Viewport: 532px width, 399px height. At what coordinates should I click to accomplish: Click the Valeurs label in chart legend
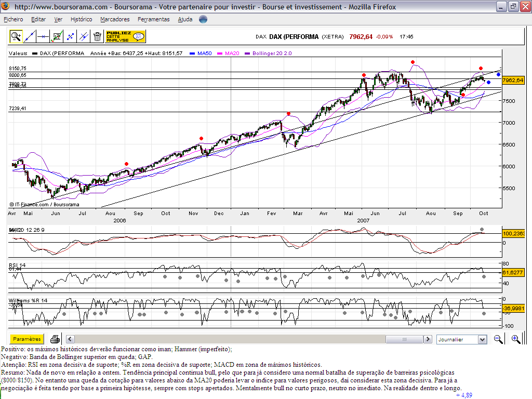pos(18,54)
